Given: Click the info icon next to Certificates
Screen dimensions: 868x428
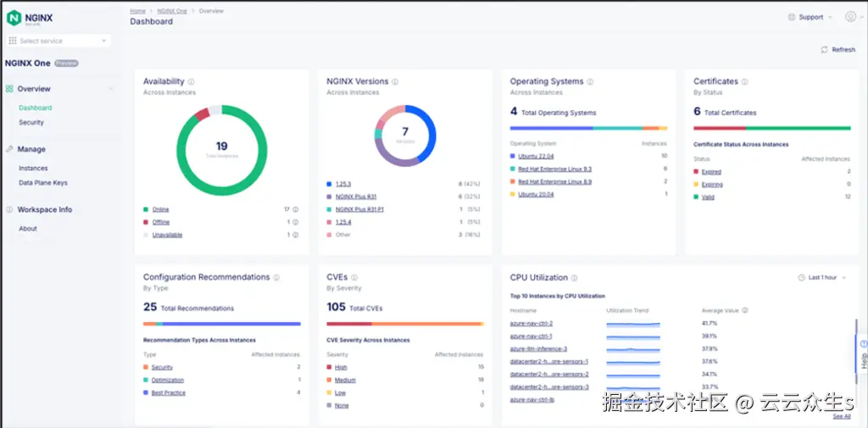Looking at the screenshot, I should (x=744, y=81).
